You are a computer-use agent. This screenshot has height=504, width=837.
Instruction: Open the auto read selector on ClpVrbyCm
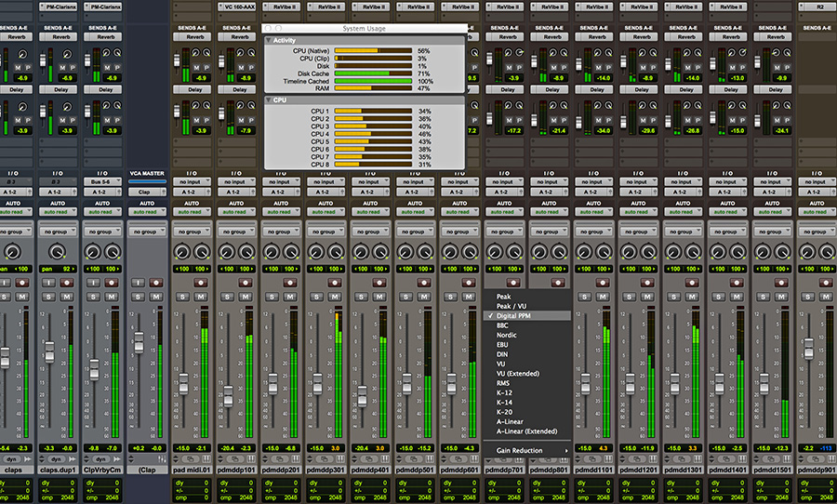(x=102, y=212)
